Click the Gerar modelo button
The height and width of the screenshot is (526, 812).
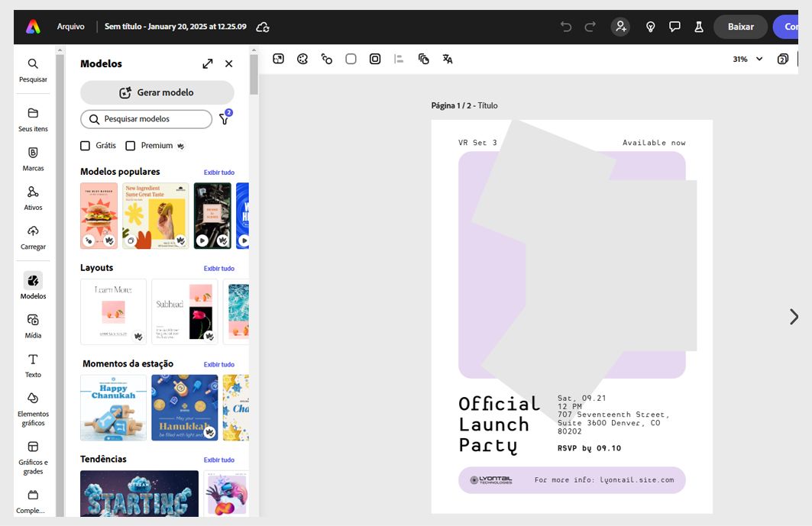pos(157,92)
